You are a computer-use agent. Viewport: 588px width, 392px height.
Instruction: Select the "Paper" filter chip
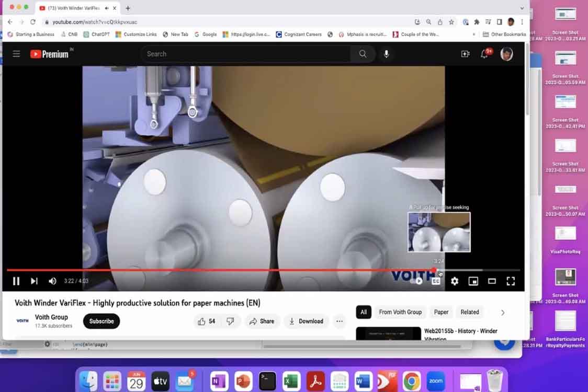point(441,312)
